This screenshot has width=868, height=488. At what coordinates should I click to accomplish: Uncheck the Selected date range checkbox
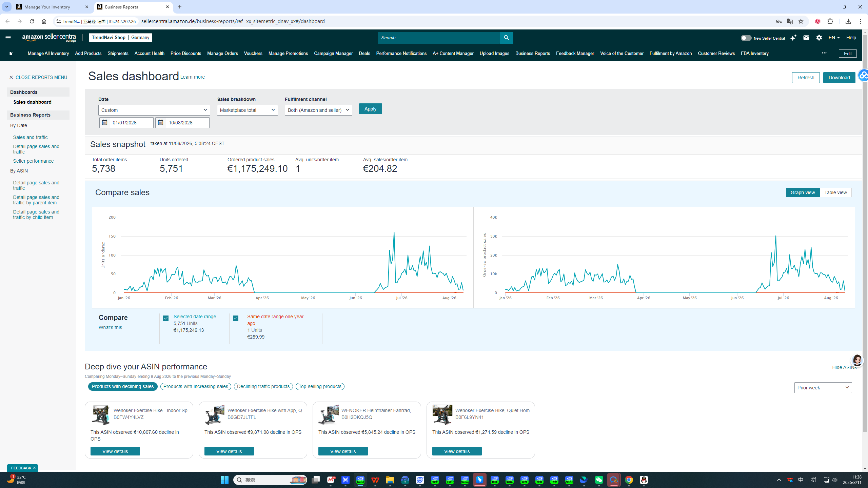pos(166,318)
